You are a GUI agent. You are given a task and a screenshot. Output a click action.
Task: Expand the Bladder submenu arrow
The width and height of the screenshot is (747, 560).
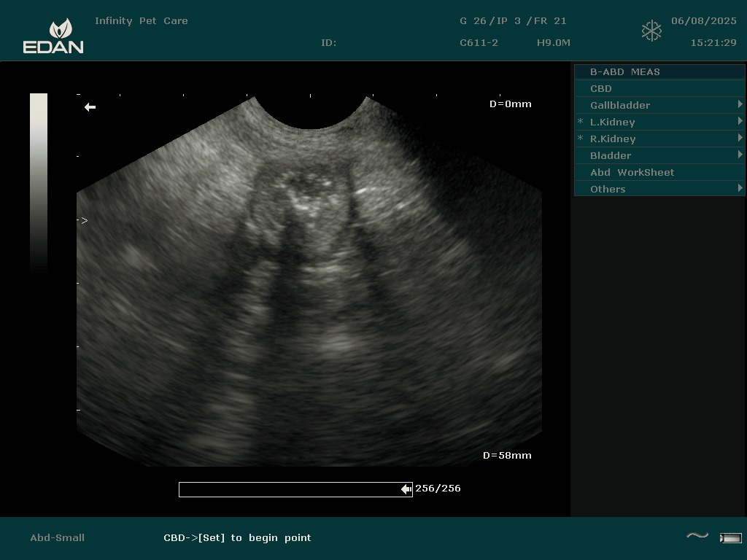740,155
